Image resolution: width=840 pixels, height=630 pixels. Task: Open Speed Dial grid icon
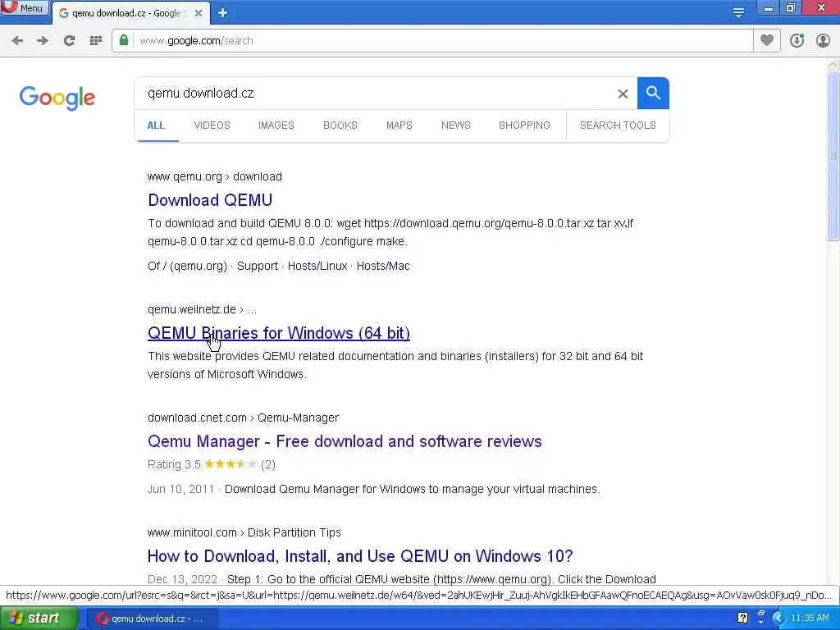(x=96, y=41)
